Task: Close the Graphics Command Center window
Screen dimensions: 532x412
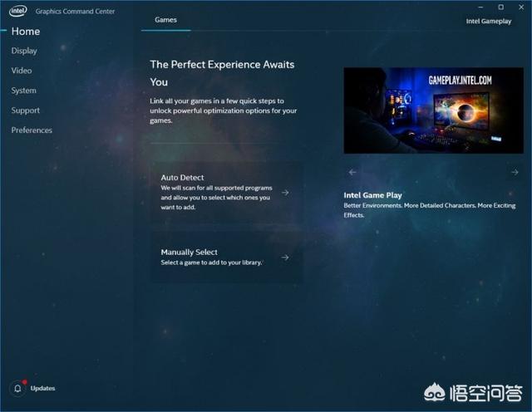Action: click(x=521, y=7)
